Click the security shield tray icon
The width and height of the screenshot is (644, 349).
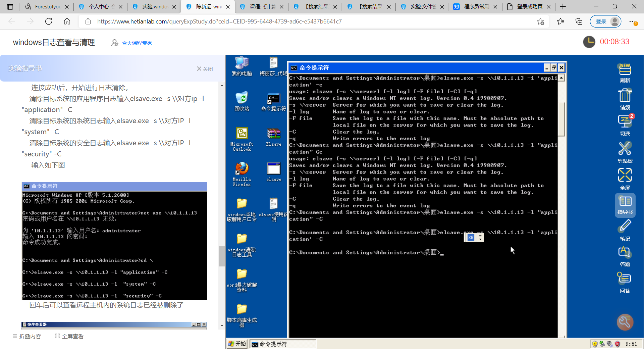tap(595, 344)
